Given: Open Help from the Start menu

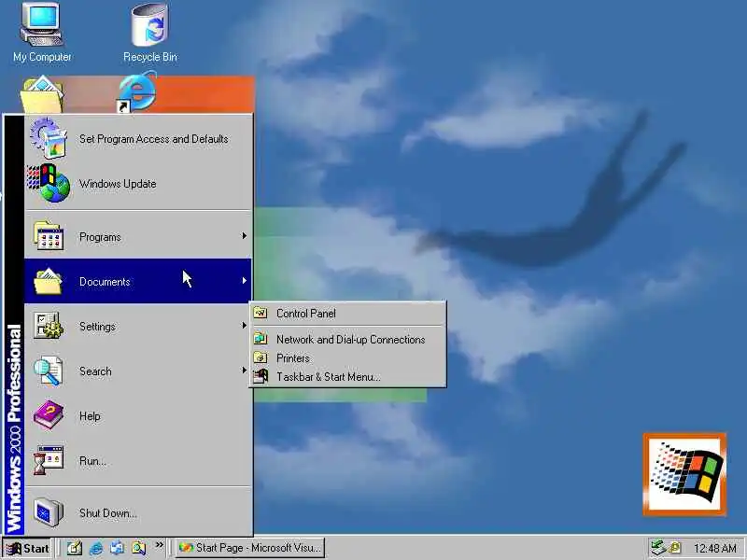Looking at the screenshot, I should [x=138, y=415].
